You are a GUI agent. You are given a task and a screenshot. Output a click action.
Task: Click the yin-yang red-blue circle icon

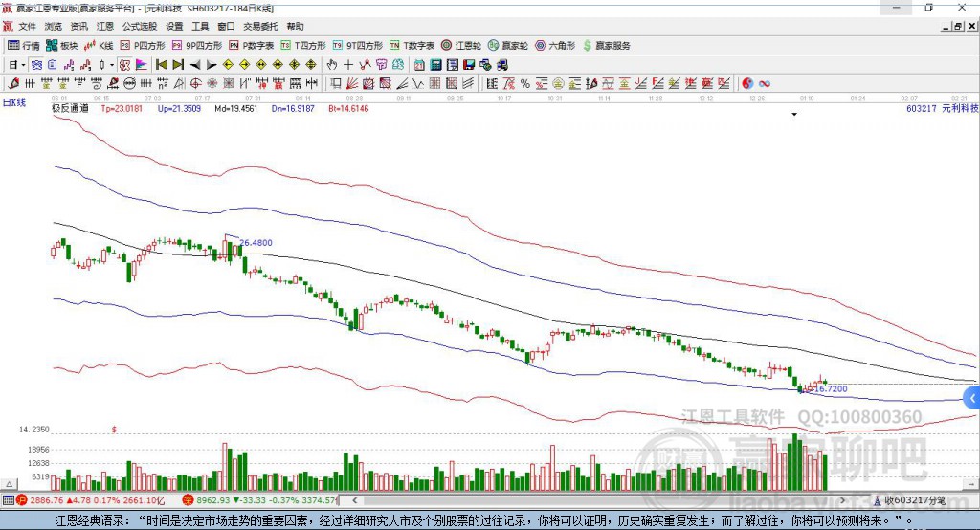(x=747, y=84)
